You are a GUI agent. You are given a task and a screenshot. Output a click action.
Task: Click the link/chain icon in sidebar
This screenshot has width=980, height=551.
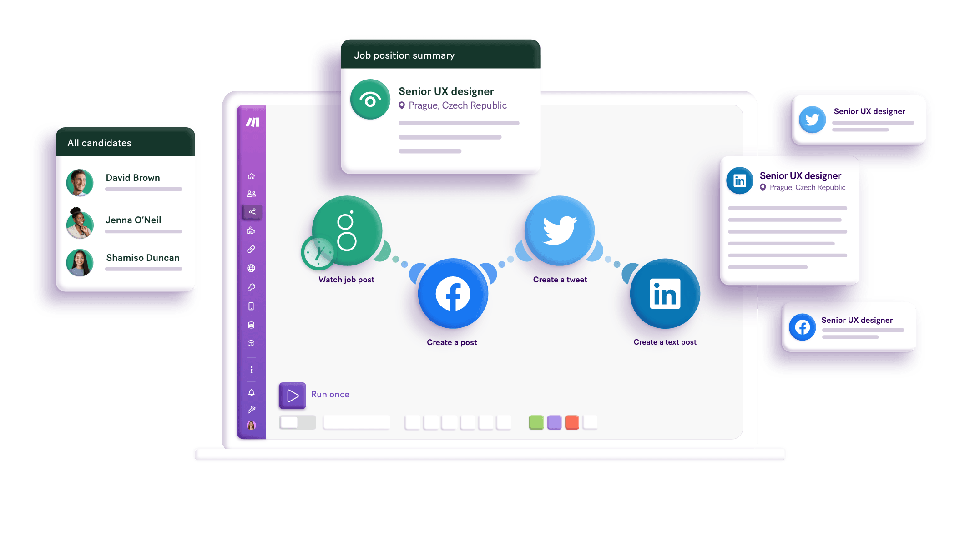[x=252, y=250]
